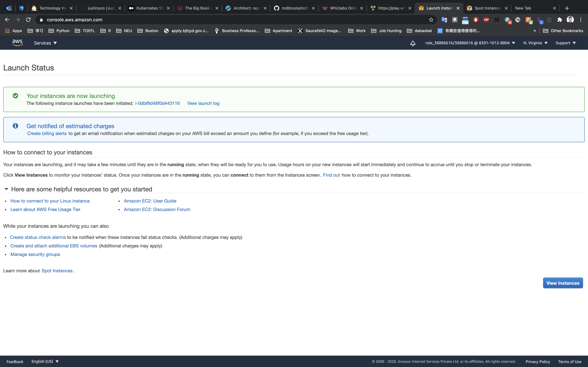Viewport: 588px width, 367px height.
Task: Open the Chrome profile avatar
Action: (x=570, y=20)
